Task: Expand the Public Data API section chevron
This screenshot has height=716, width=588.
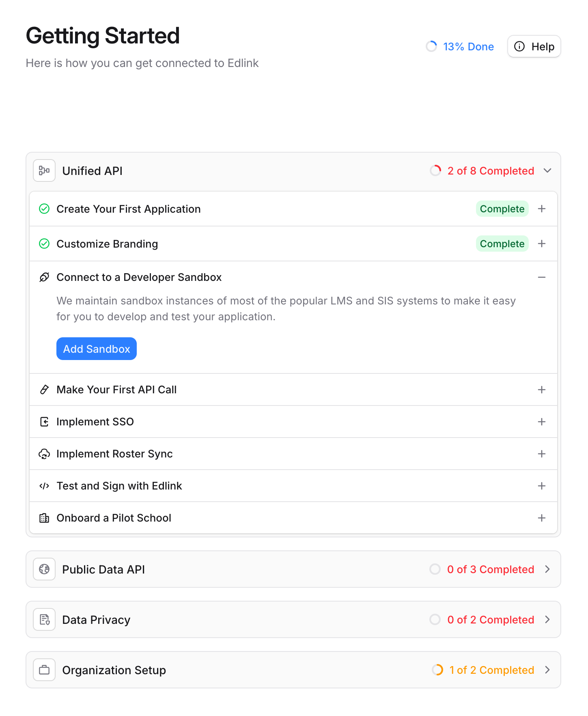Action: (x=547, y=569)
